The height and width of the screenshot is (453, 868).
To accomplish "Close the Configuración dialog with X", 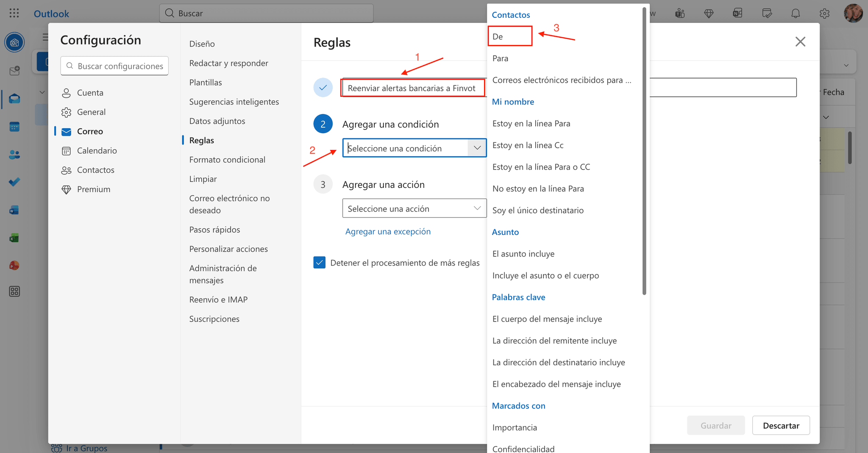I will click(800, 42).
